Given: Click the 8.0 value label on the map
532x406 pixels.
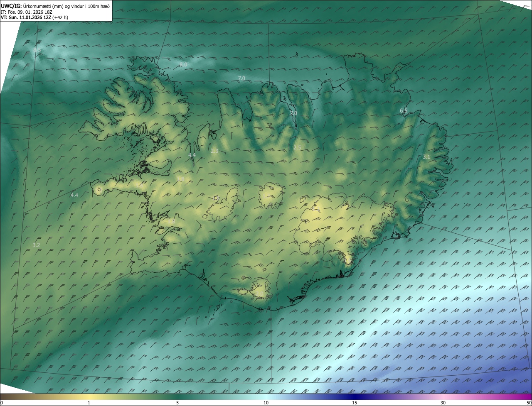Looking at the screenshot, I should [183, 65].
